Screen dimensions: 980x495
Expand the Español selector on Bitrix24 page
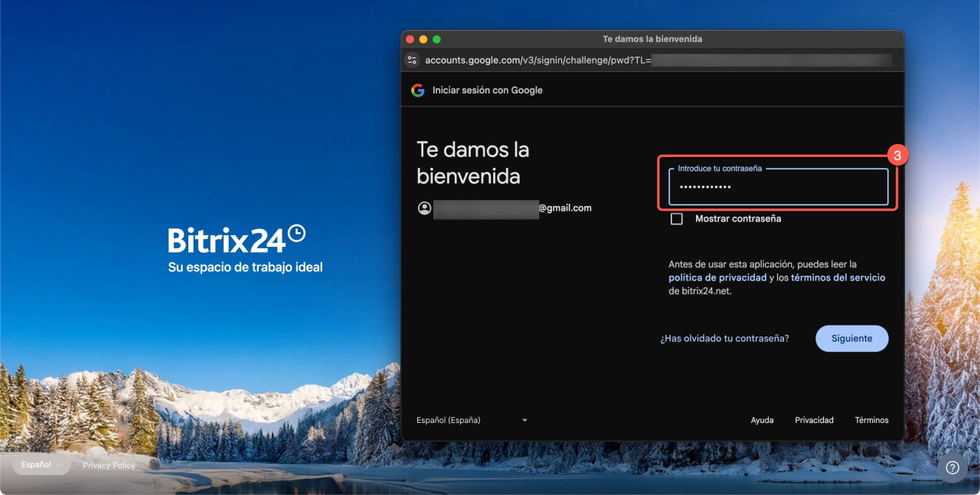tap(41, 465)
